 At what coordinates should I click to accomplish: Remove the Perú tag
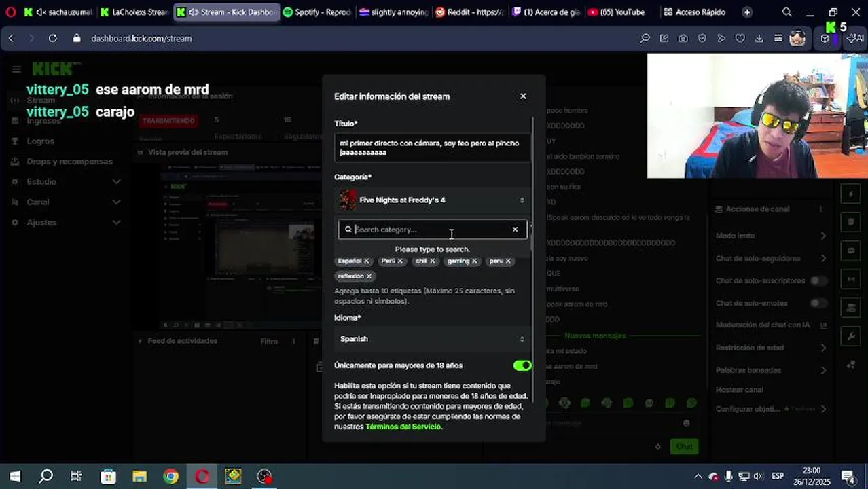pyautogui.click(x=400, y=261)
